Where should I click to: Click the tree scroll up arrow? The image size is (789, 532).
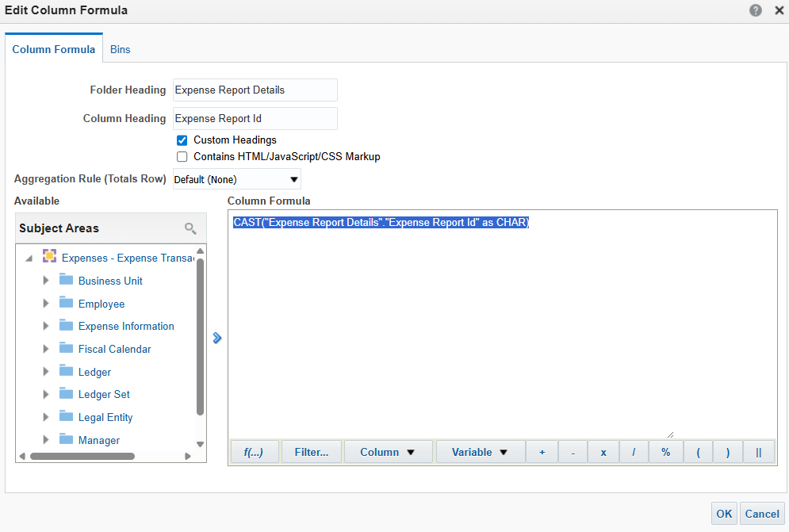pyautogui.click(x=201, y=251)
